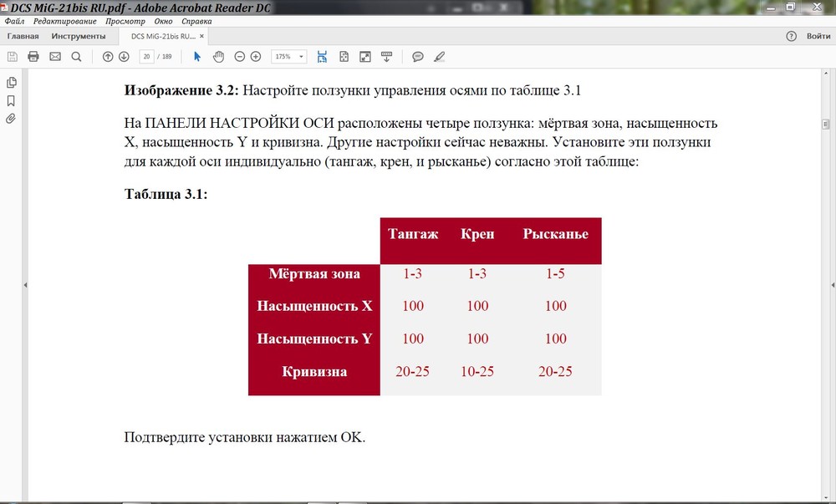
Task: Go to previous page arrow
Action: [x=108, y=57]
